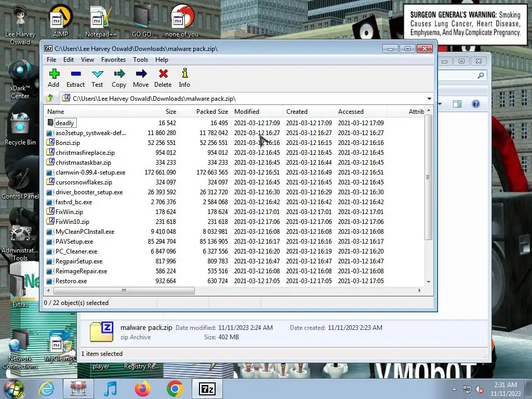Click the Move toolbar icon
The height and width of the screenshot is (399, 532).
coord(141,78)
